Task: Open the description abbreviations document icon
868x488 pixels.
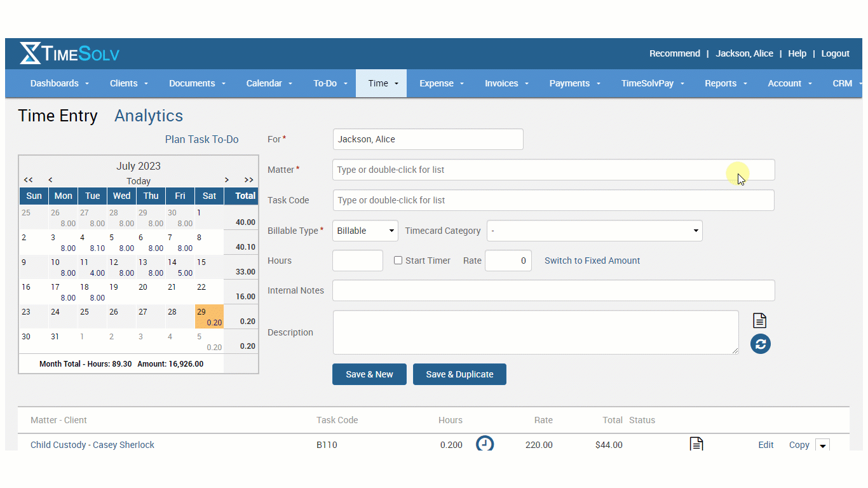Action: tap(760, 320)
